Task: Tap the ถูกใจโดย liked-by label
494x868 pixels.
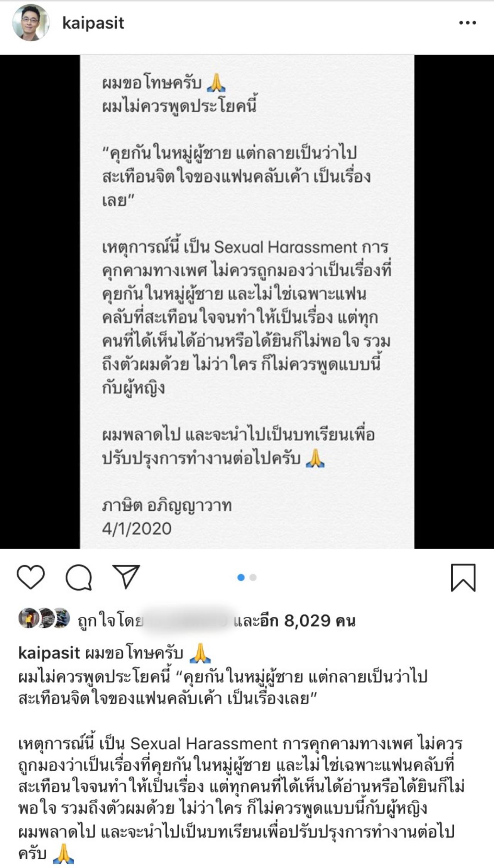Action: pos(110,621)
